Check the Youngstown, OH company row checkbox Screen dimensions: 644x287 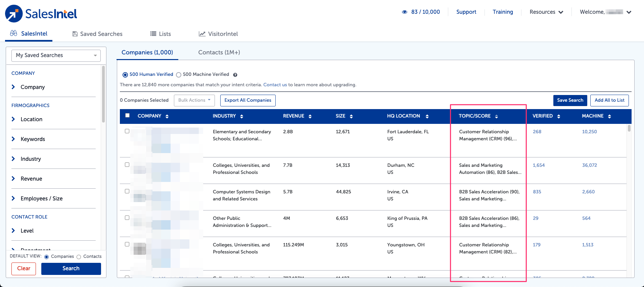point(127,244)
